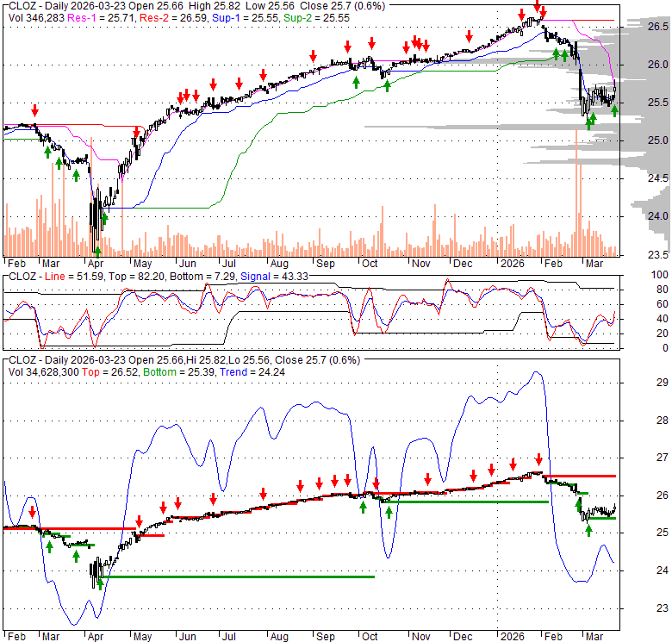Screen dimensions: 672x642
Task: Select the 'Res-1 = 25.71' legend label
Action: [102, 18]
